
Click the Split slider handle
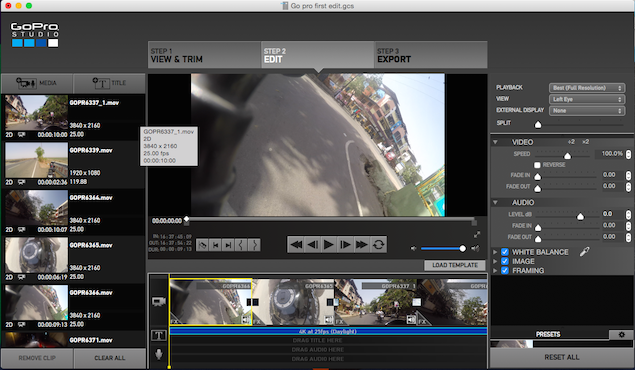pos(538,124)
